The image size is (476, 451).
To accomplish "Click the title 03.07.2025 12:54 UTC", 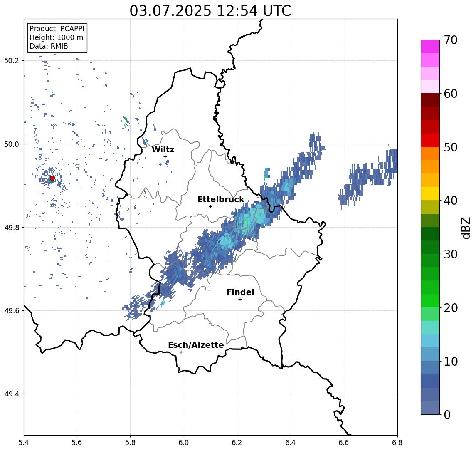I will pos(210,11).
